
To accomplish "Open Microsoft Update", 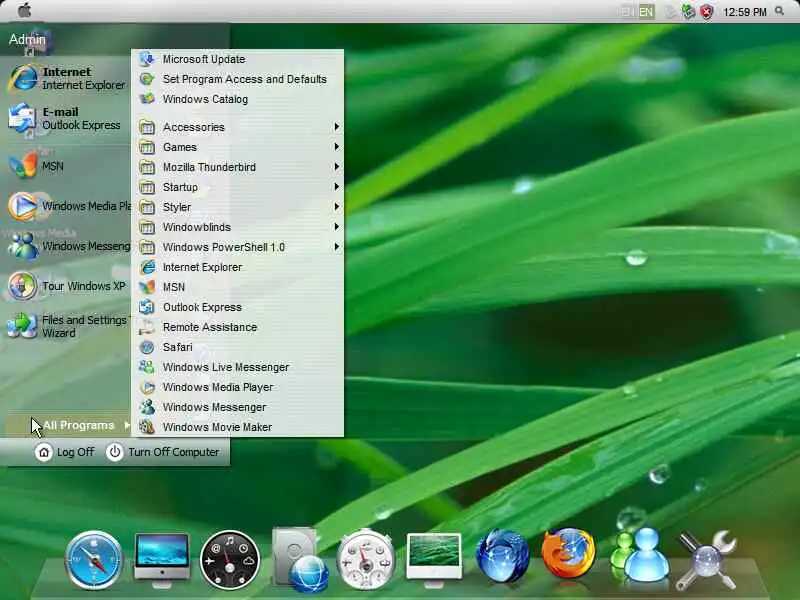I will tap(238, 59).
